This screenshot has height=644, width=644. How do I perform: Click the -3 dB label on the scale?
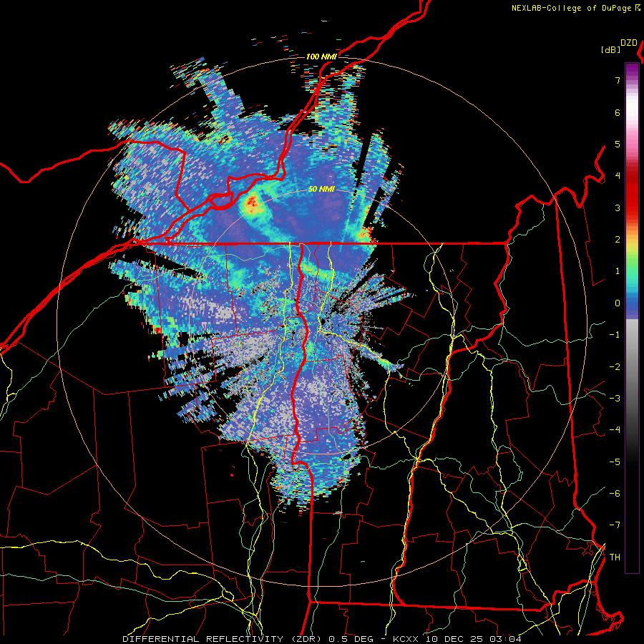click(x=615, y=399)
